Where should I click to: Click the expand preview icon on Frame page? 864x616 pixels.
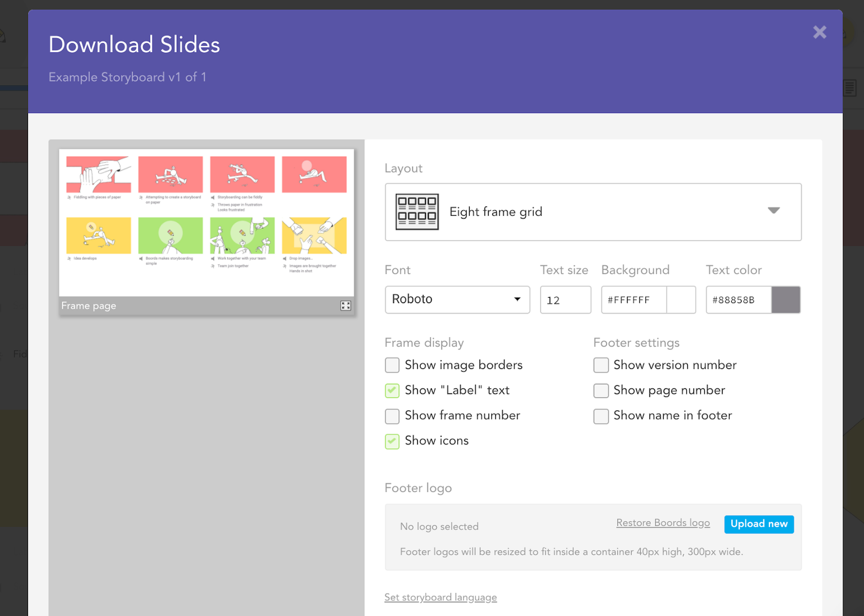(x=345, y=306)
